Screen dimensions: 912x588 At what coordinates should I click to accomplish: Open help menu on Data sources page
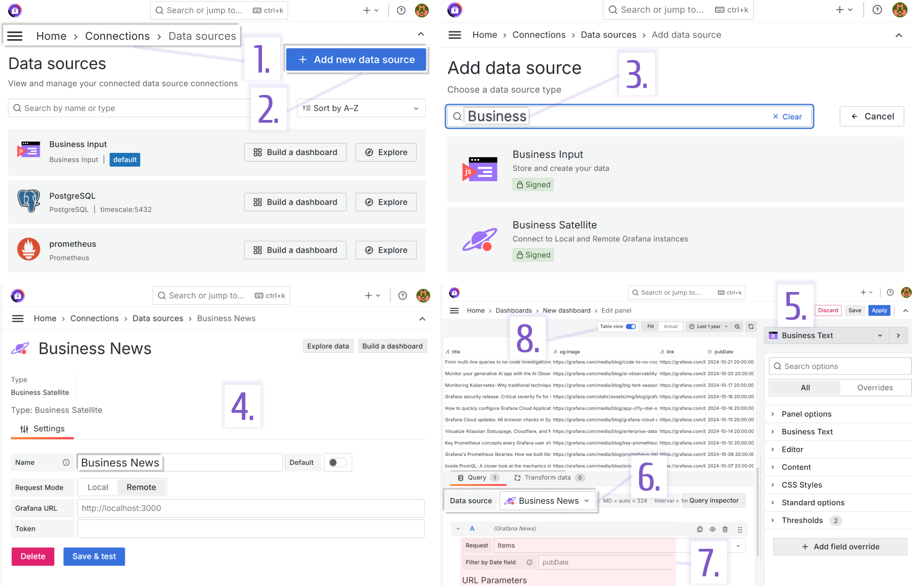(x=401, y=11)
